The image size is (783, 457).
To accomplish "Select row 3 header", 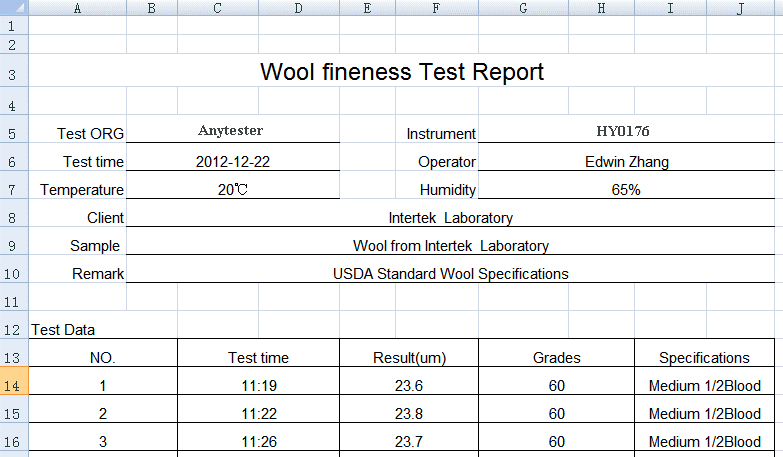I will click(x=13, y=73).
